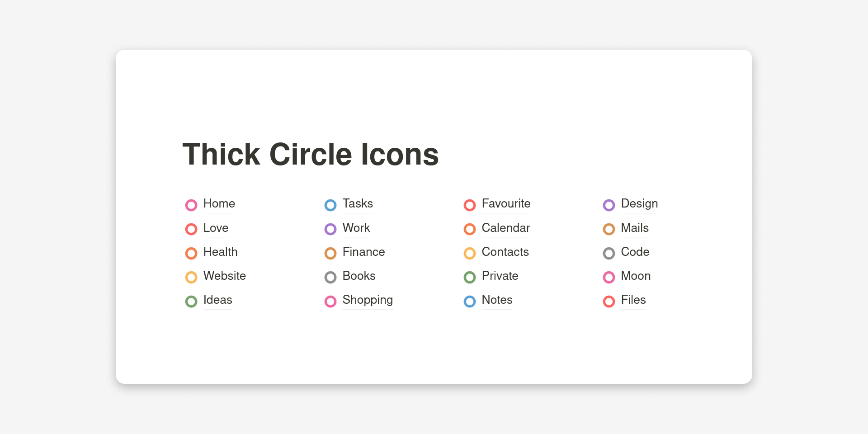The image size is (868, 434).
Task: Click the Thick Circle Icons page title
Action: 311,154
